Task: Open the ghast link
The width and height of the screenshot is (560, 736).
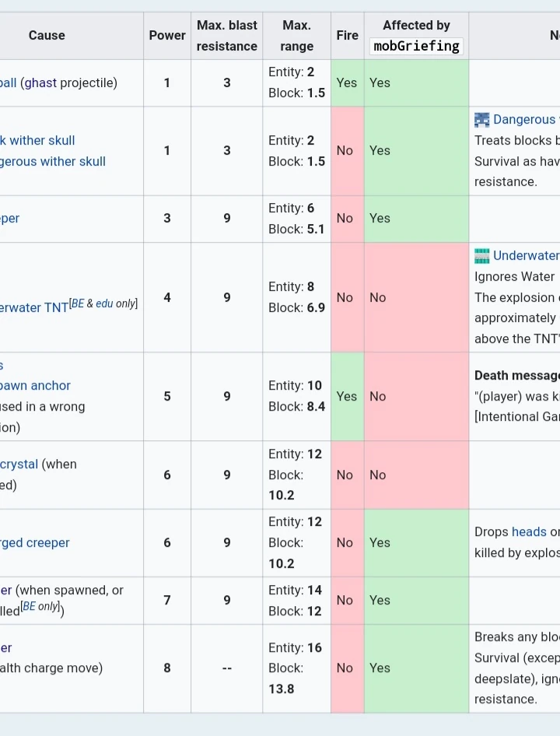Action: pyautogui.click(x=40, y=82)
